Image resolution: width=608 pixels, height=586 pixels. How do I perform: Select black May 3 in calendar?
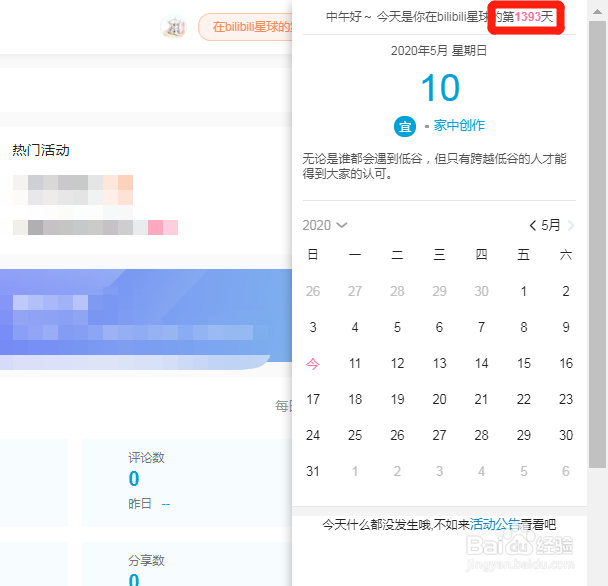pyautogui.click(x=313, y=327)
